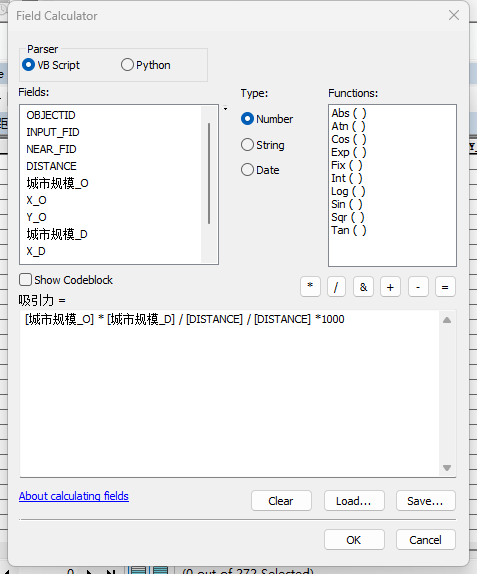Click inside the expression text area

pos(230,394)
